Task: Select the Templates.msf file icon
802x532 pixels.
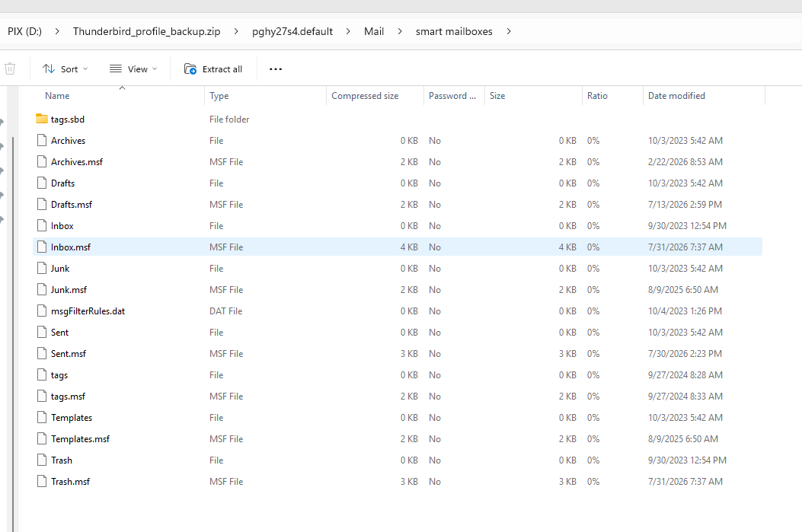Action: (42, 438)
